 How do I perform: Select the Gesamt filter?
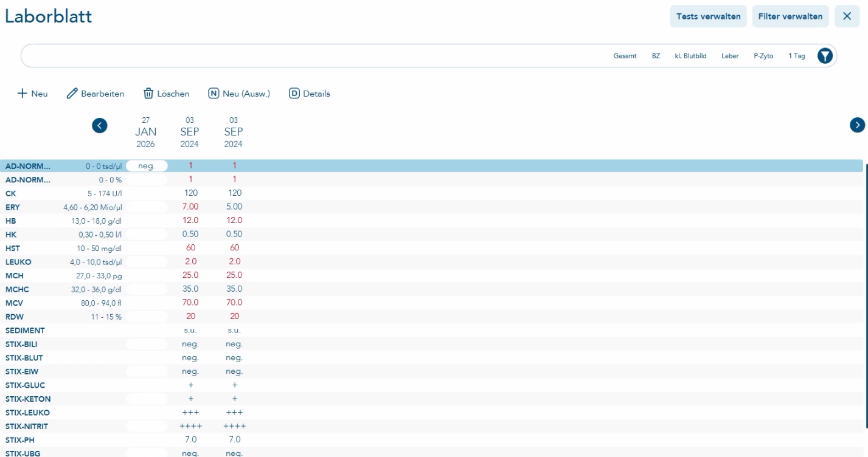[x=625, y=56]
